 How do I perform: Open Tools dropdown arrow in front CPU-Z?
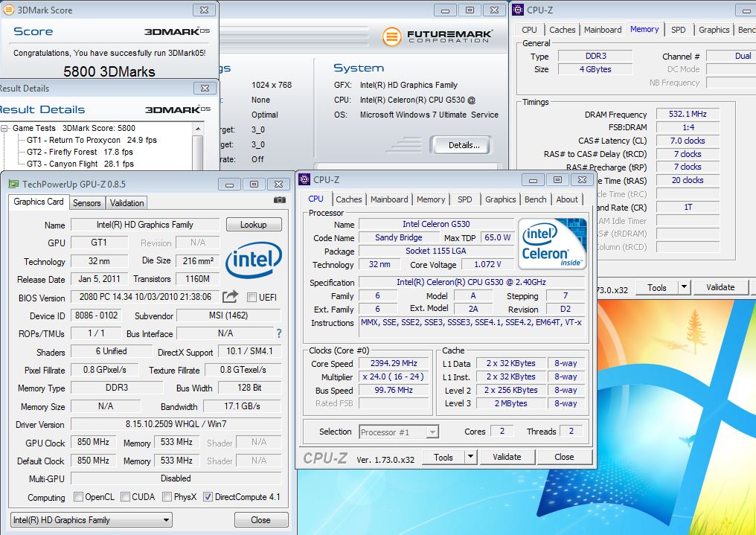click(470, 457)
